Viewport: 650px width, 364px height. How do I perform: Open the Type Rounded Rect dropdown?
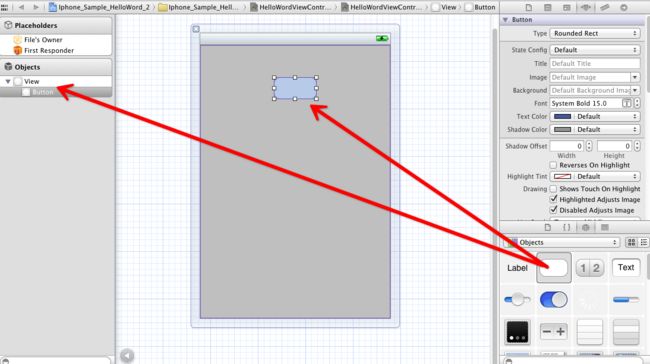595,33
